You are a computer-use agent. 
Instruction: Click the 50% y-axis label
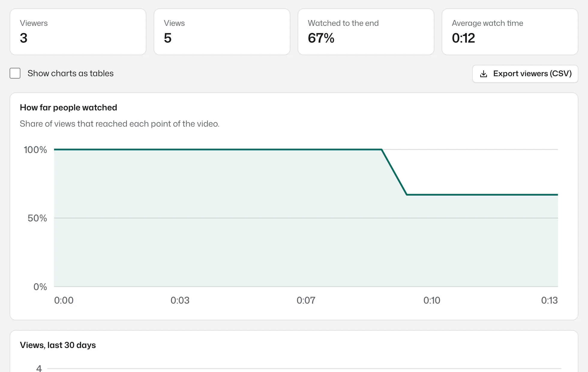click(x=37, y=218)
